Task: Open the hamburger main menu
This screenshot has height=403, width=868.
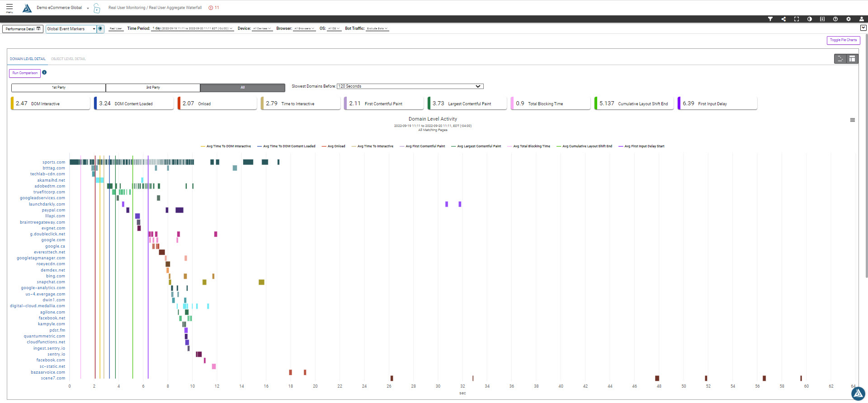Action: [x=9, y=8]
